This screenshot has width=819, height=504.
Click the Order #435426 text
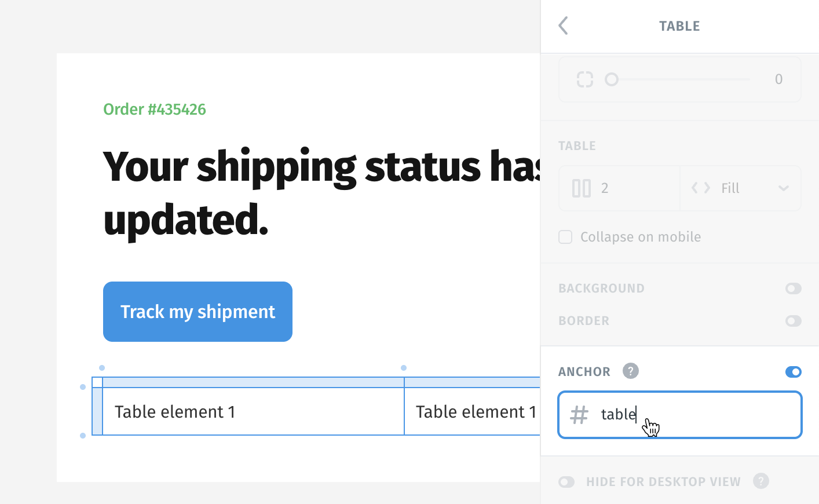coord(155,109)
